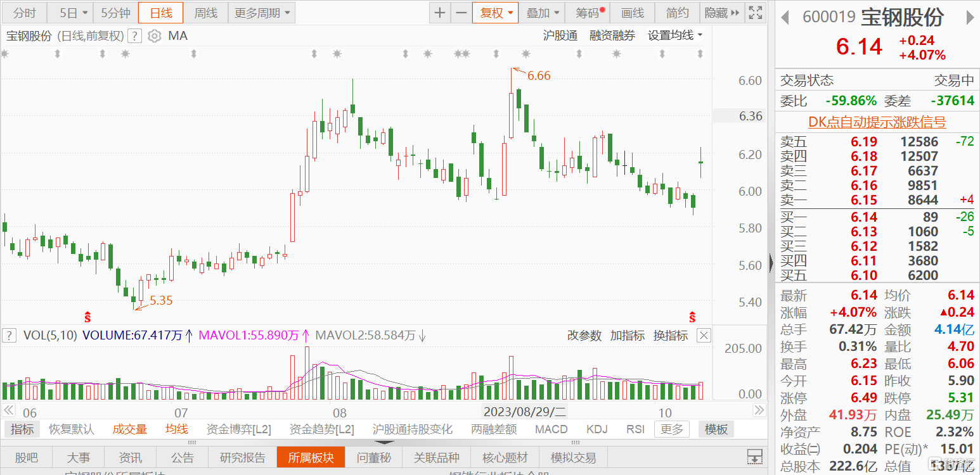The image size is (980, 475).
Task: Activate 画线 drawing tool
Action: pyautogui.click(x=633, y=13)
